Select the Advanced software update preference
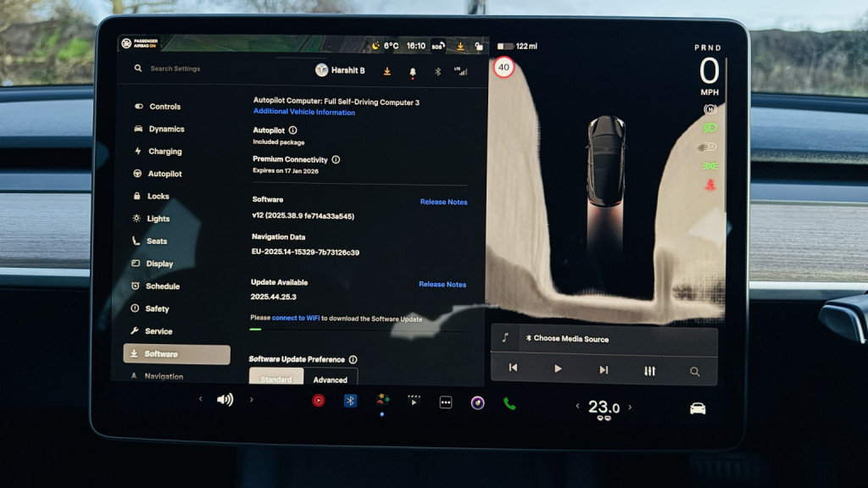This screenshot has height=488, width=868. [331, 380]
